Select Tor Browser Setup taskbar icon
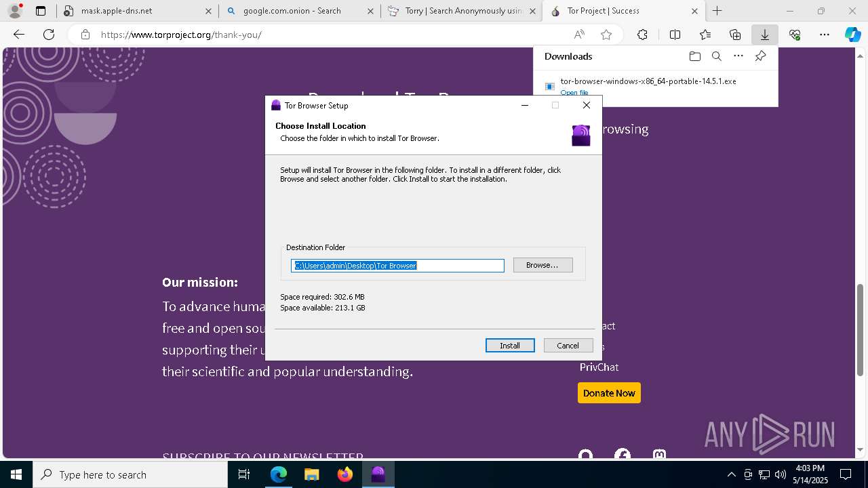Image resolution: width=868 pixels, height=488 pixels. coord(378,474)
